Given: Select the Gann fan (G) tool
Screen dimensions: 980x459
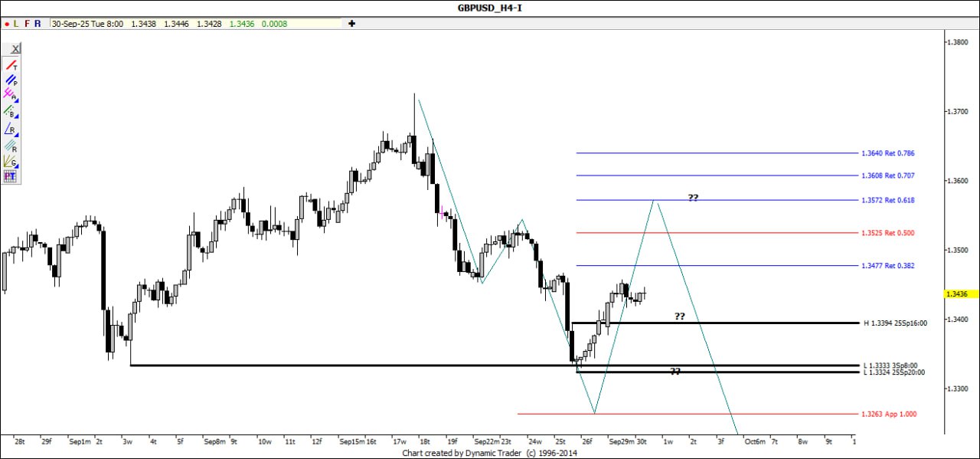Looking at the screenshot, I should tap(11, 161).
